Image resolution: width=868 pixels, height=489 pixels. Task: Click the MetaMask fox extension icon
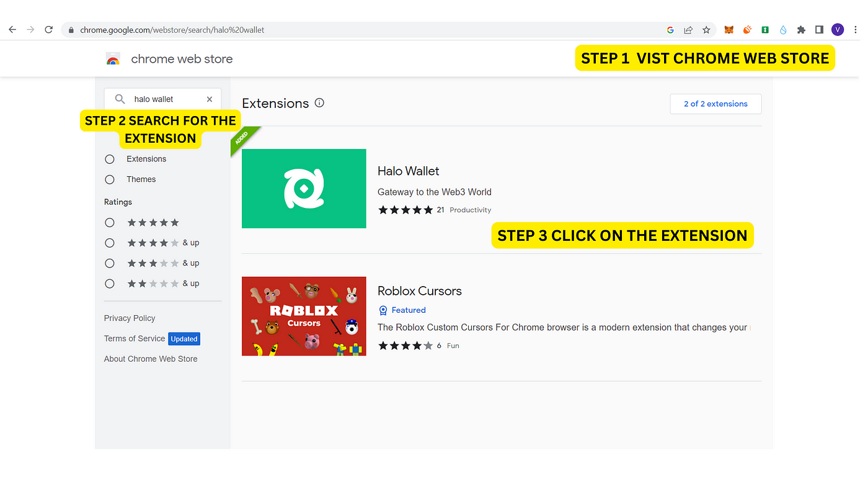(x=729, y=30)
